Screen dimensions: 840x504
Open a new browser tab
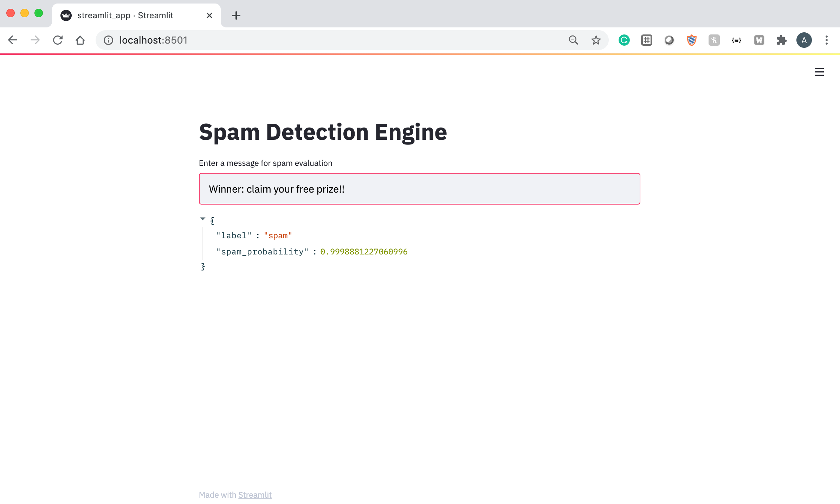coord(236,15)
